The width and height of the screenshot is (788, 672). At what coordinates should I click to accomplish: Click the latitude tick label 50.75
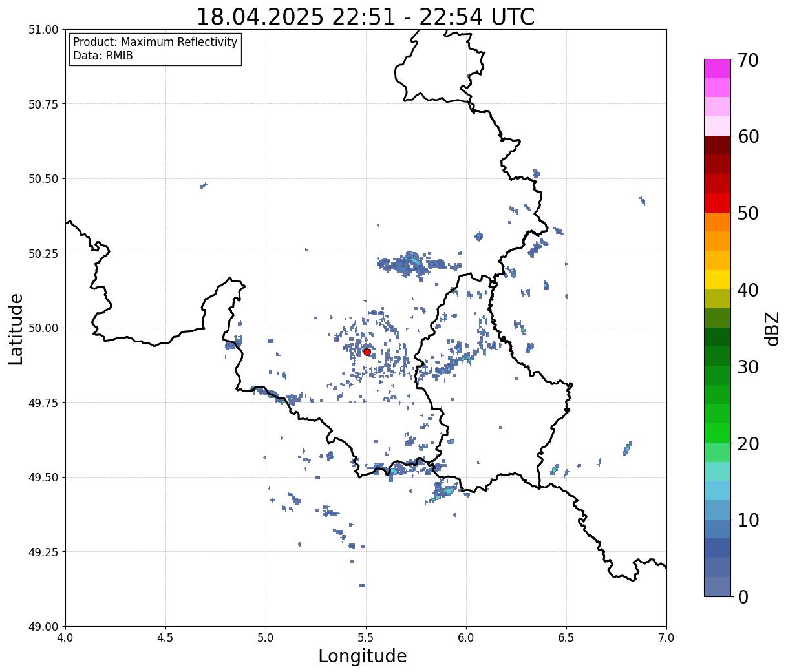click(x=43, y=104)
